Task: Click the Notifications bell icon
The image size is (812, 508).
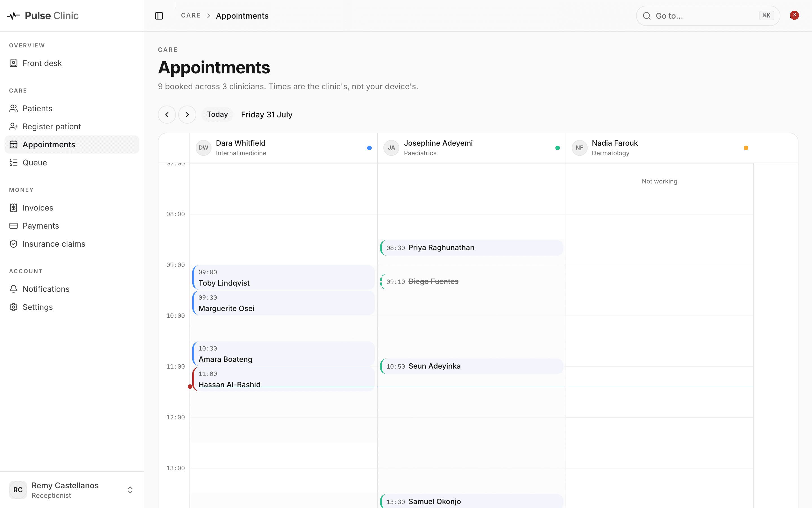Action: pyautogui.click(x=14, y=289)
